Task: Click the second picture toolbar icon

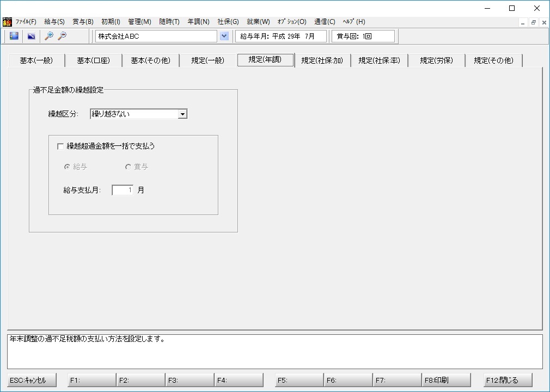Action: point(32,36)
